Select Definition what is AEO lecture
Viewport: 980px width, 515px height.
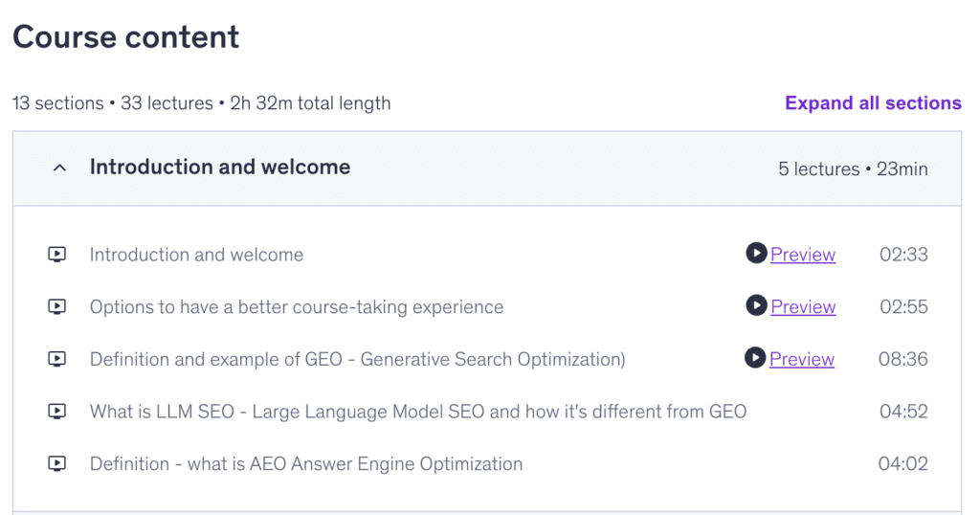tap(306, 464)
